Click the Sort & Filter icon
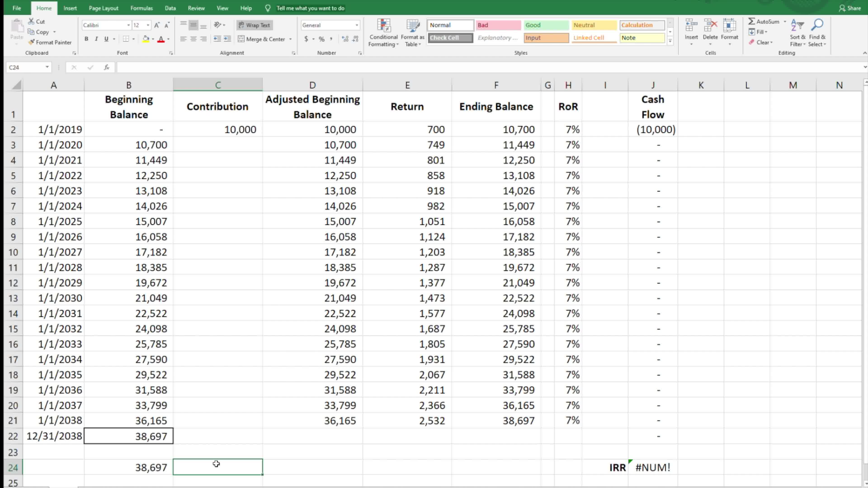Screen dimensions: 868x488 click(797, 25)
